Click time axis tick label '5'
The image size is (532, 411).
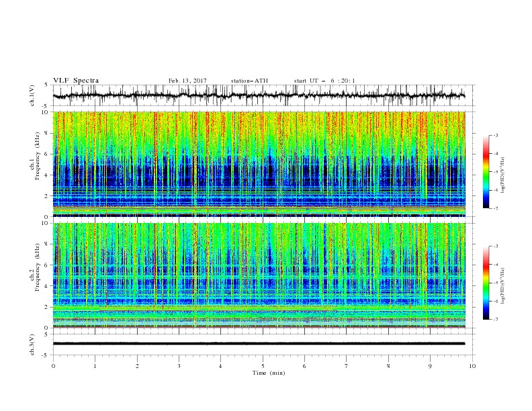[263, 366]
